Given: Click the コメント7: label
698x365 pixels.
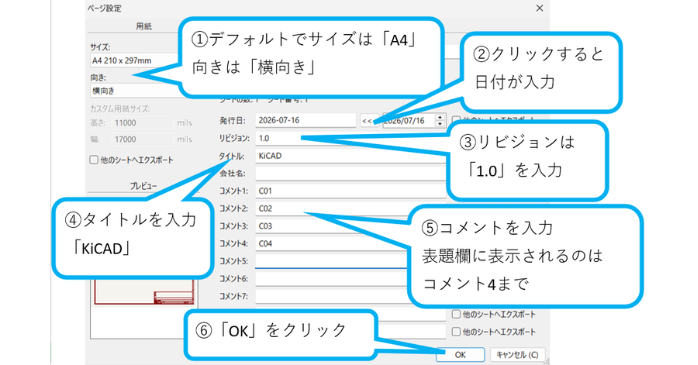Looking at the screenshot, I should pyautogui.click(x=233, y=296).
